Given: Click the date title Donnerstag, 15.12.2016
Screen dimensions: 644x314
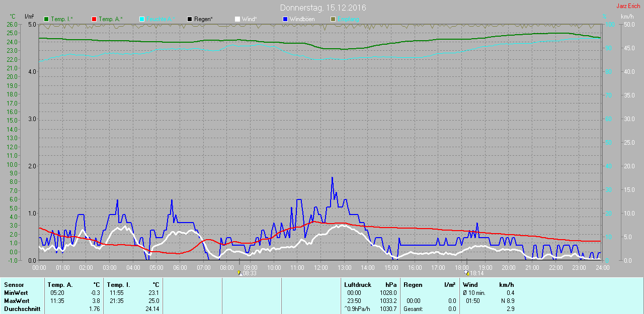Looking at the screenshot, I should click(x=323, y=8).
